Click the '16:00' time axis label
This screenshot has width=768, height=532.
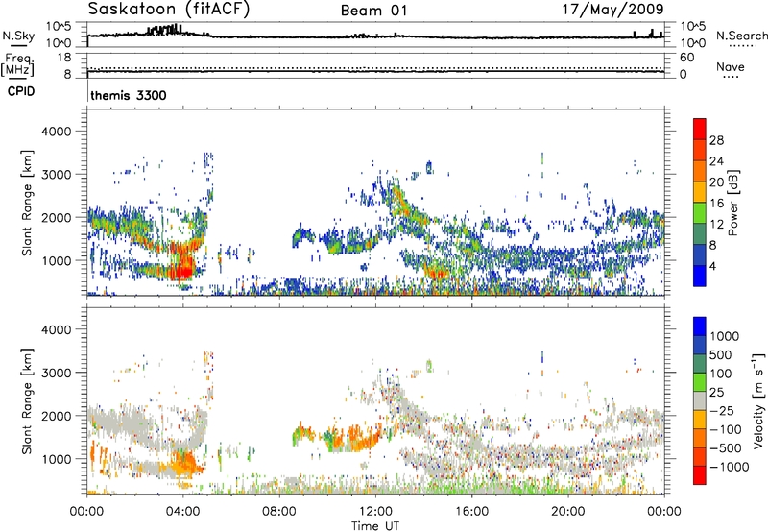point(471,512)
